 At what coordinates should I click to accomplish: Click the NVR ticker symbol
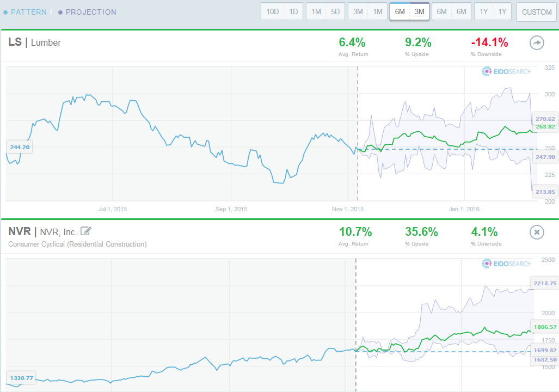[x=20, y=231]
